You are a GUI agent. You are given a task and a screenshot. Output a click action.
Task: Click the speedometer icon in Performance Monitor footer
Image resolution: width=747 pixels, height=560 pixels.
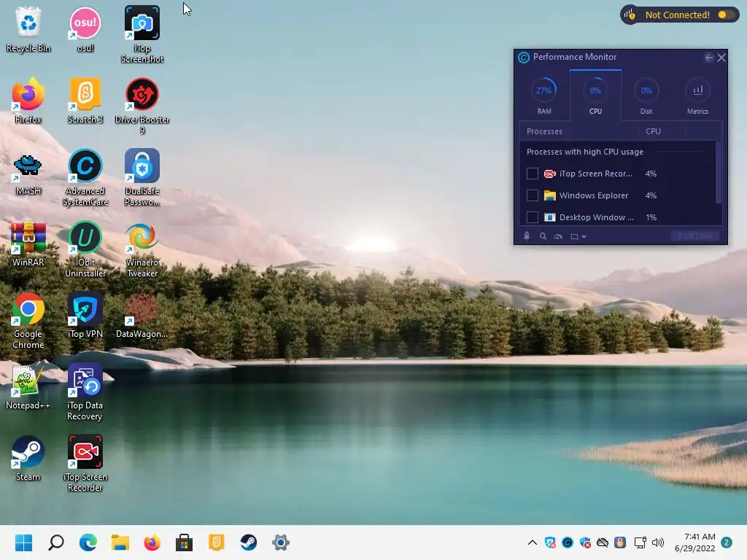click(x=558, y=236)
